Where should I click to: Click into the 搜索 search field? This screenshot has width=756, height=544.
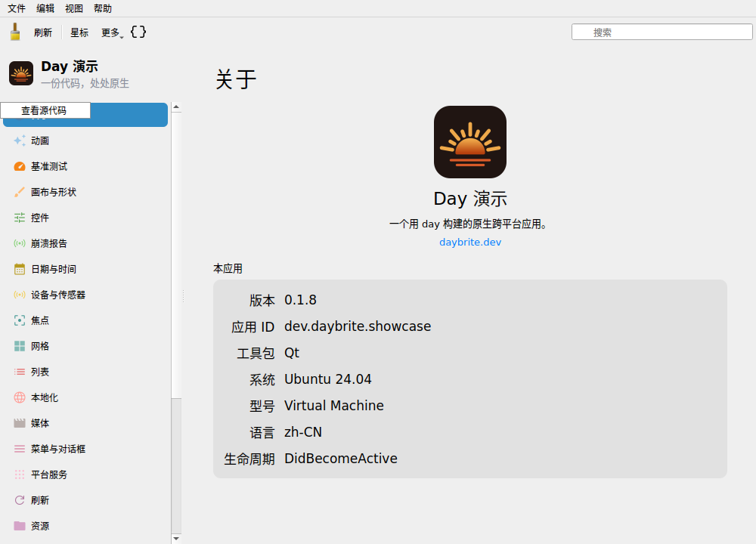point(662,32)
